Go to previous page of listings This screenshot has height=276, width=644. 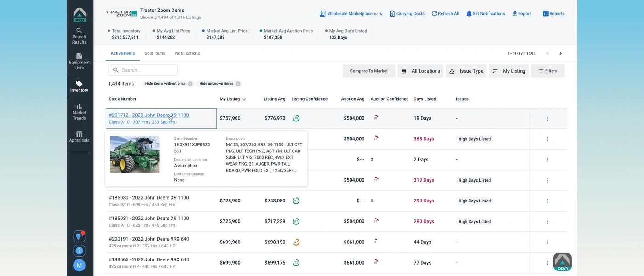coord(548,54)
